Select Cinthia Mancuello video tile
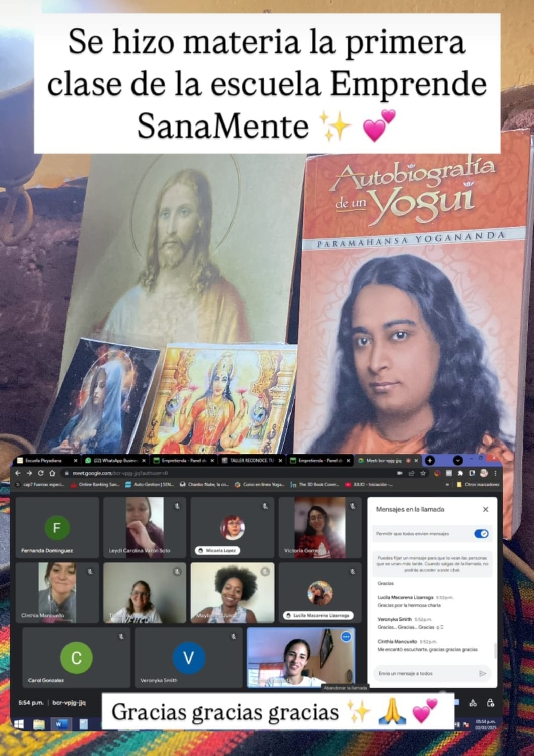 pyautogui.click(x=57, y=593)
